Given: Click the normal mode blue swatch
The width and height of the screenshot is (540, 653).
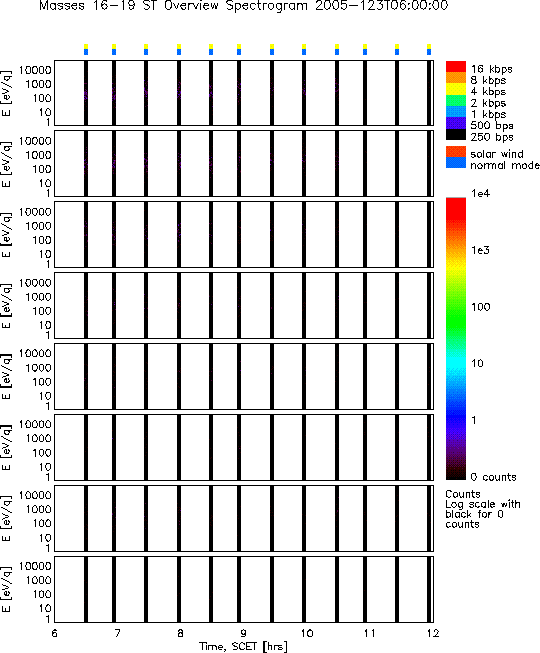Looking at the screenshot, I should (x=455, y=163).
